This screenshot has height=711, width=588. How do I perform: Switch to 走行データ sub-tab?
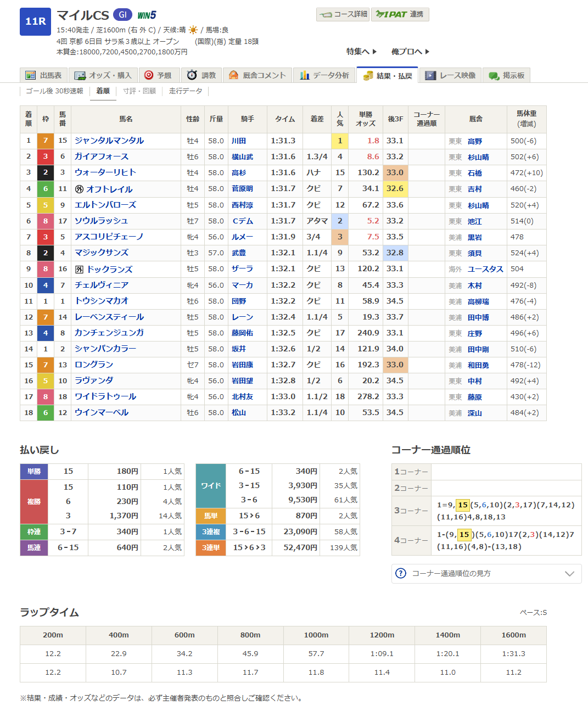[186, 91]
